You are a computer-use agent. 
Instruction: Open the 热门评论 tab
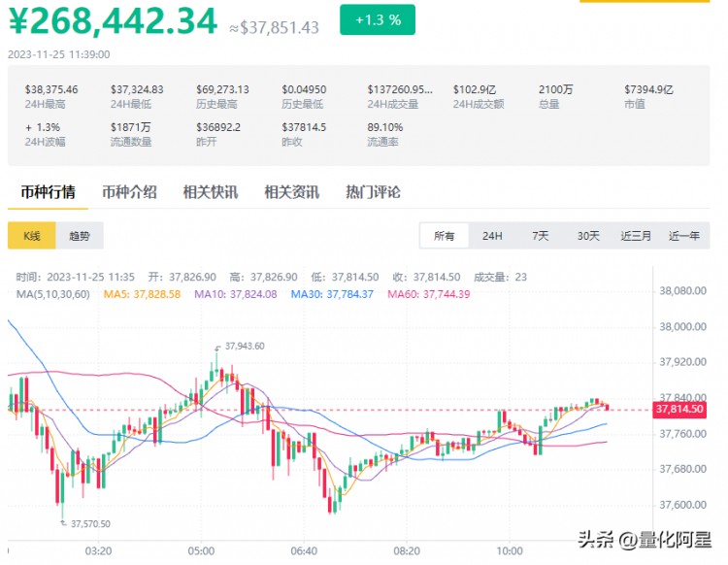coord(373,192)
